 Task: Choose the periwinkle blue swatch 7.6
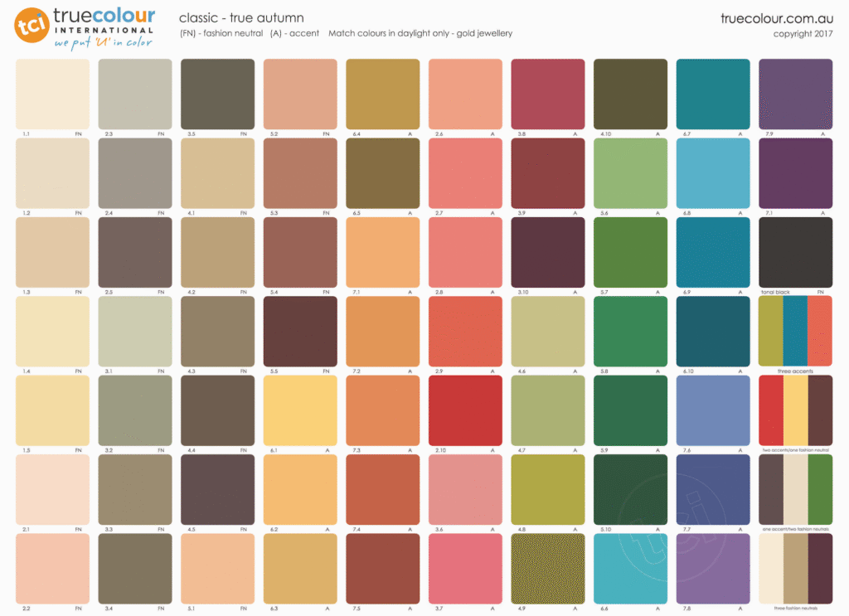coord(713,410)
